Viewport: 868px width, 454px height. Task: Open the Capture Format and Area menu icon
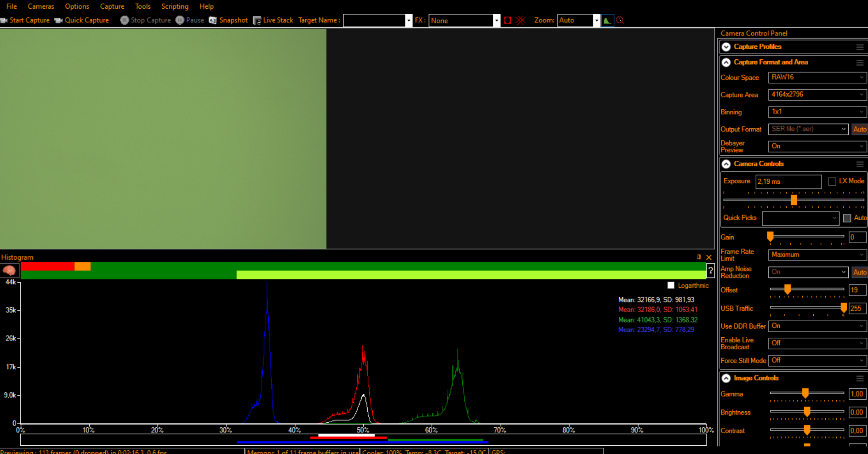(860, 62)
